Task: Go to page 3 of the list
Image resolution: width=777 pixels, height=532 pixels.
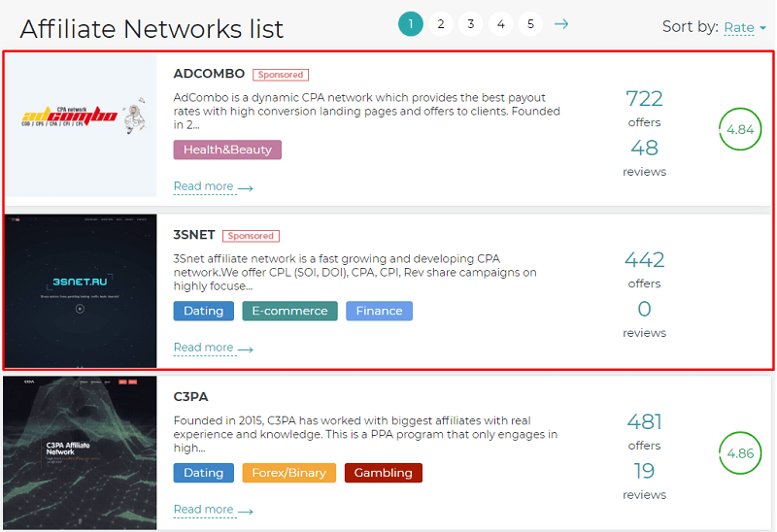Action: pyautogui.click(x=471, y=23)
